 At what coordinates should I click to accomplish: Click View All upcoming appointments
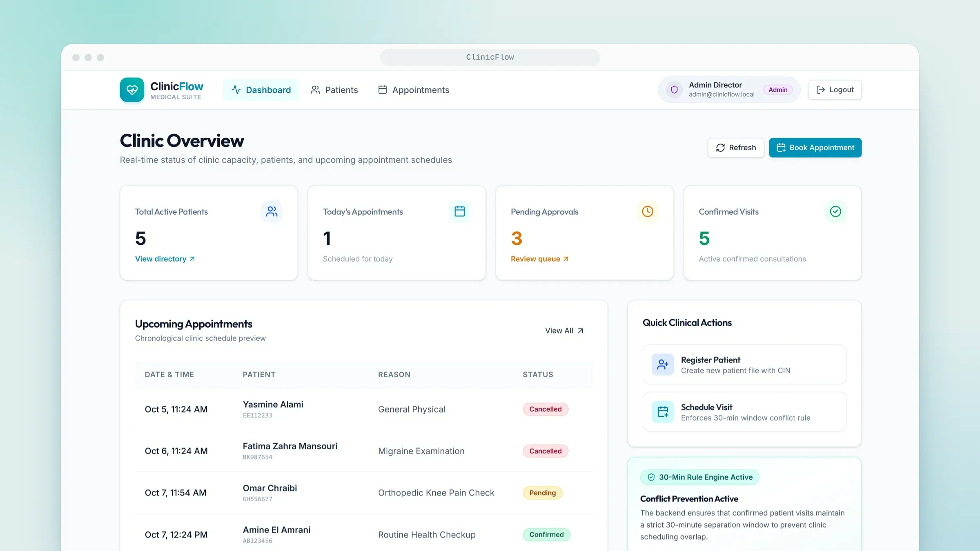coord(564,331)
